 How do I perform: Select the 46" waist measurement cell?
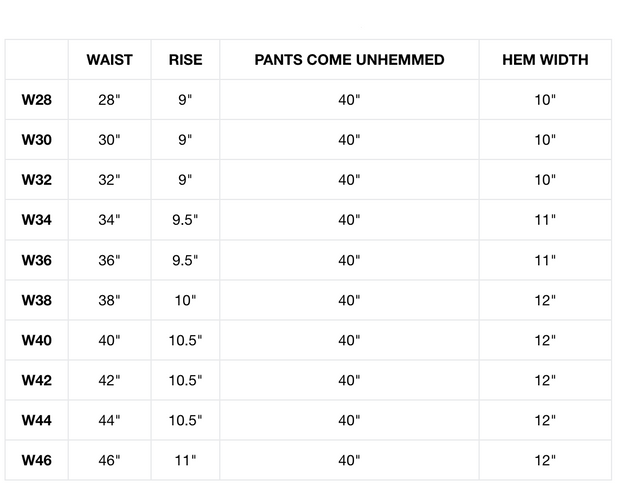pyautogui.click(x=110, y=460)
